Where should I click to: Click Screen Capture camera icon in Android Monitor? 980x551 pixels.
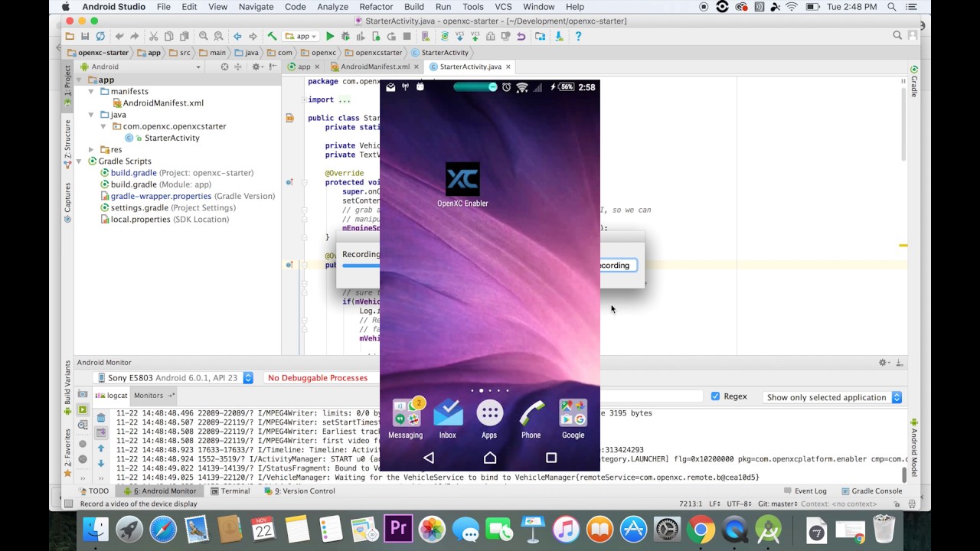(83, 395)
